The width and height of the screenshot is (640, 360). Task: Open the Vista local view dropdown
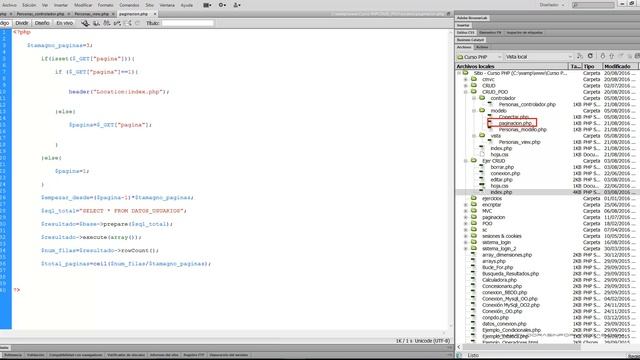539,57
